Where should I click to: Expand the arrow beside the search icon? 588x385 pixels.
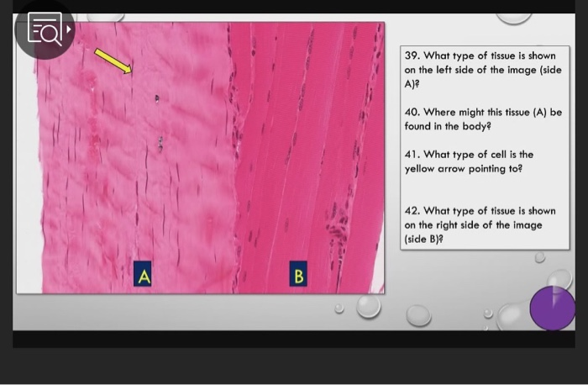point(69,29)
